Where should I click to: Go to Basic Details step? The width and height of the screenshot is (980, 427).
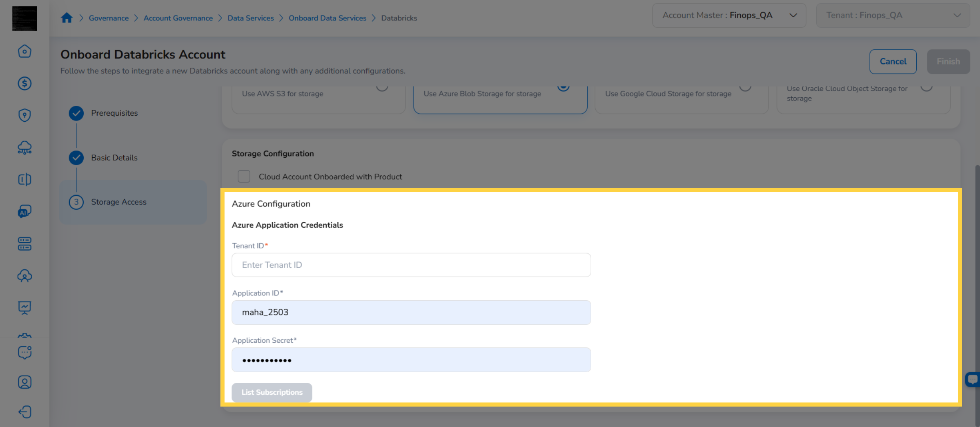[114, 158]
